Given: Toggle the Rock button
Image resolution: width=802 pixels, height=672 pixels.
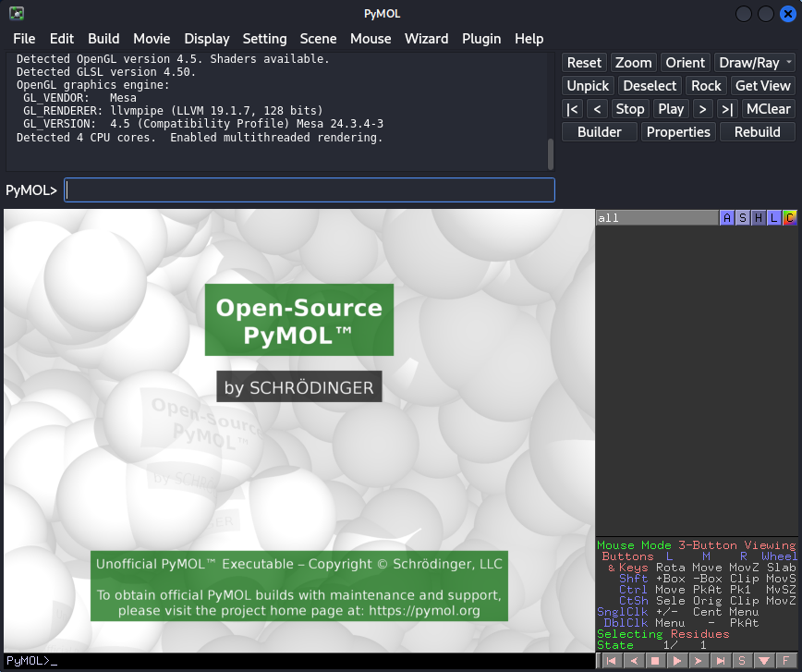Looking at the screenshot, I should click(706, 86).
